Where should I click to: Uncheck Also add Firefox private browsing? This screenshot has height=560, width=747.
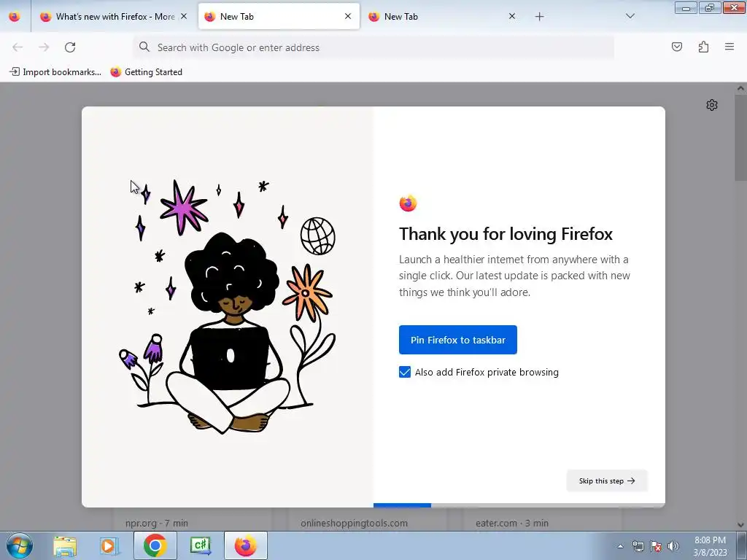(x=404, y=372)
